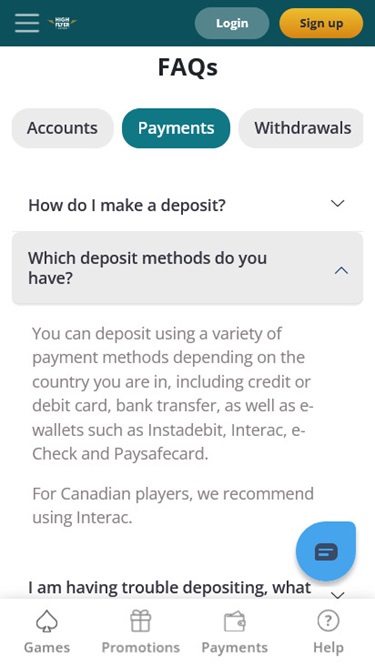Click the "Which deposit methods do you have?" heading
The height and width of the screenshot is (667, 375).
click(x=147, y=268)
